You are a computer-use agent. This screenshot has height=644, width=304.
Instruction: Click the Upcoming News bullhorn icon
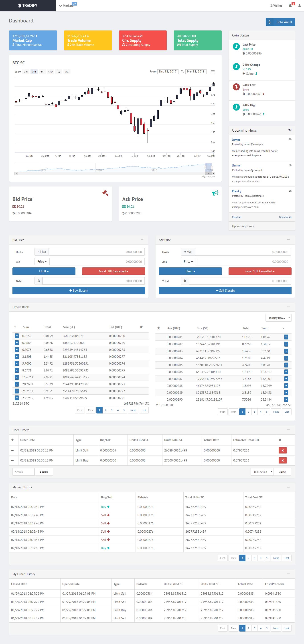point(290,130)
